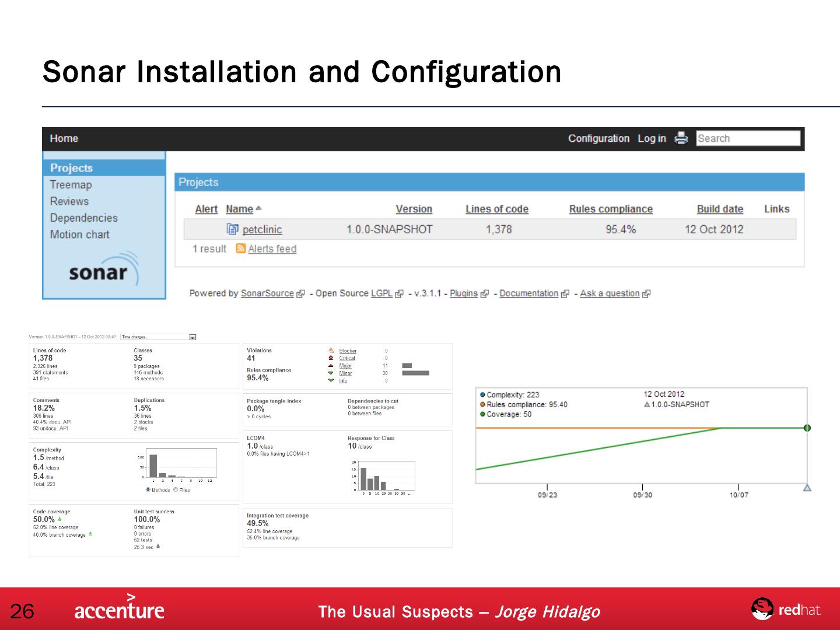The height and width of the screenshot is (630, 840).
Task: Click the Critical severity red icon
Action: tap(331, 358)
